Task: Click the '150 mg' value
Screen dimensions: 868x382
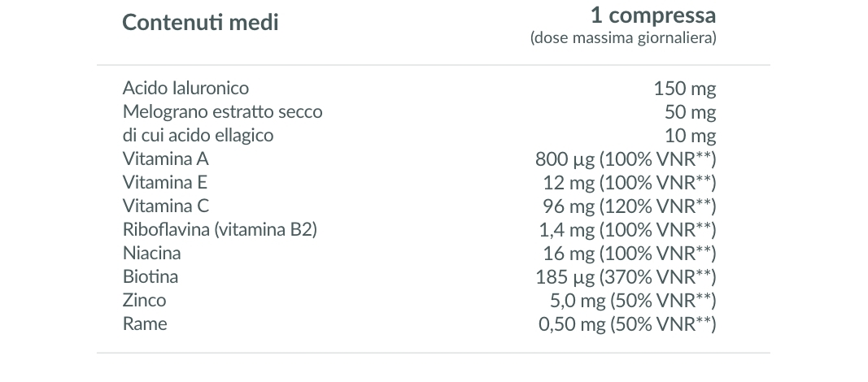Action: click(x=685, y=89)
